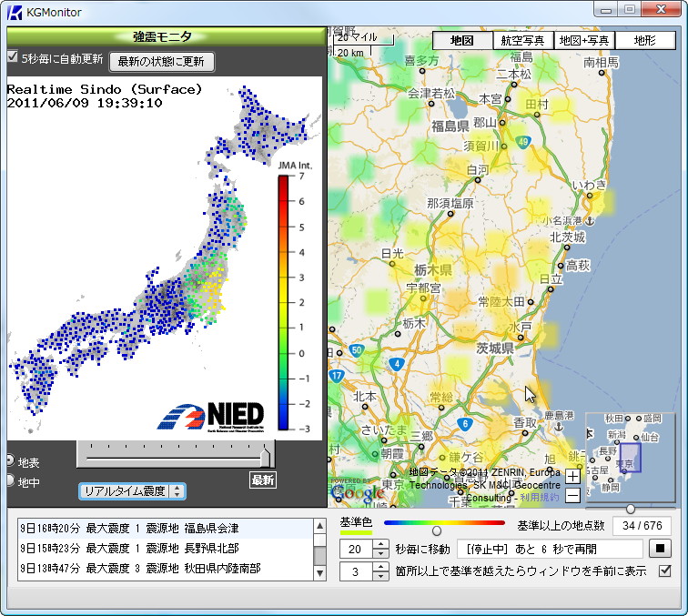Decrease the 3 locations spinner
The width and height of the screenshot is (688, 616).
coord(380,576)
